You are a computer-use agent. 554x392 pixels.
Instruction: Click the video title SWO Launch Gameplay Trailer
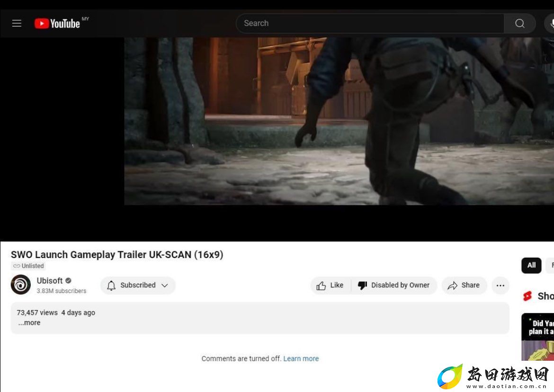[117, 255]
